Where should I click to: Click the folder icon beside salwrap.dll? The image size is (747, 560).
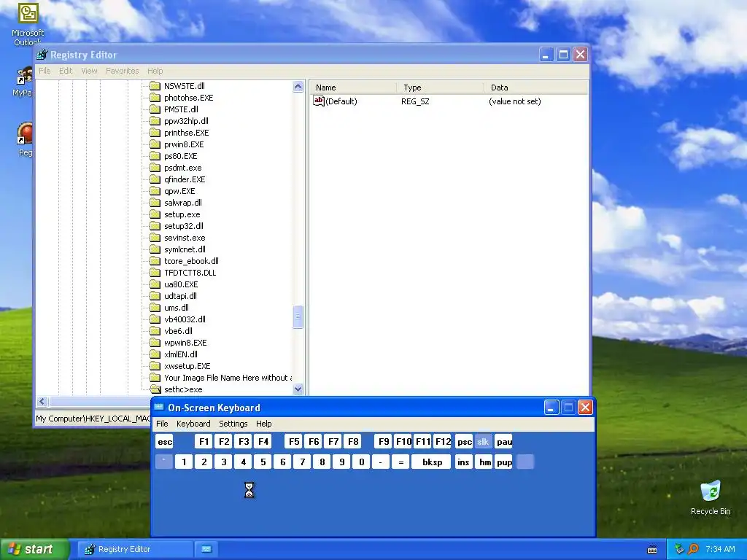point(155,203)
